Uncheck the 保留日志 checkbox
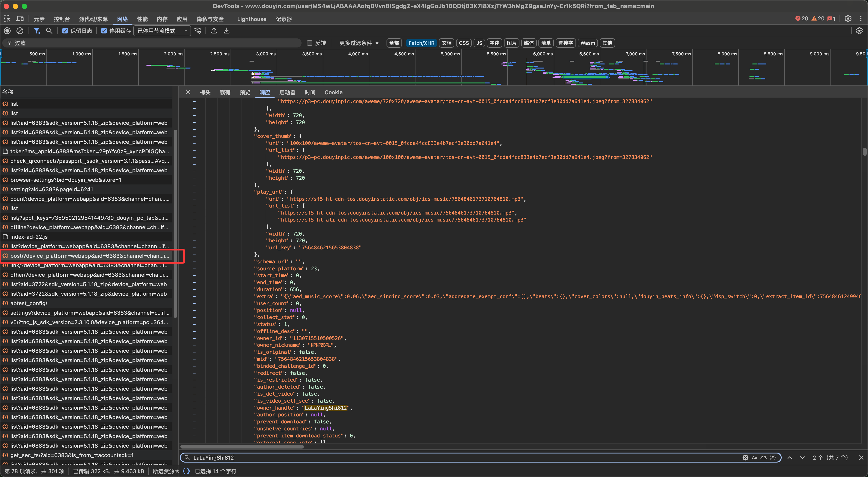Image resolution: width=868 pixels, height=477 pixels. click(x=65, y=31)
